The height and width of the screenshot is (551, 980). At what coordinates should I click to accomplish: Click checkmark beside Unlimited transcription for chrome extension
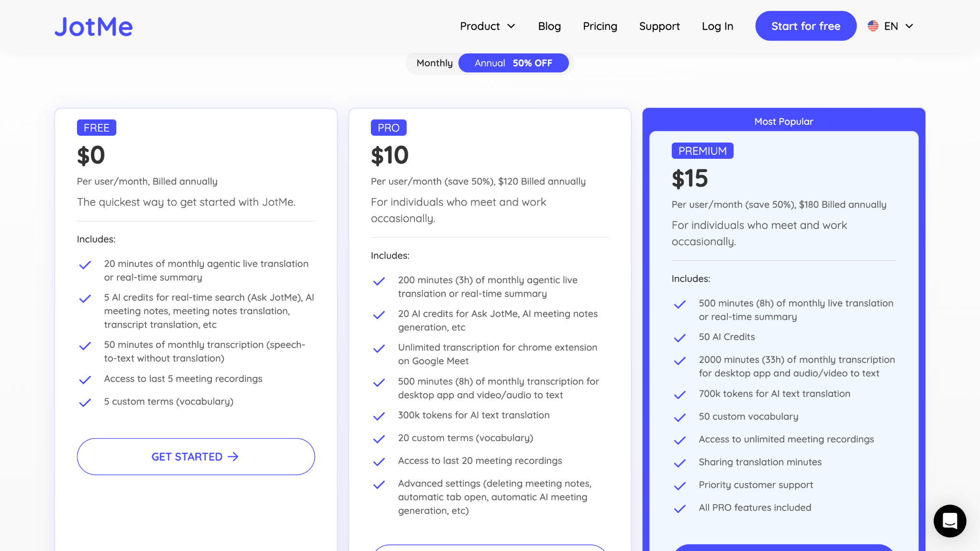point(379,349)
